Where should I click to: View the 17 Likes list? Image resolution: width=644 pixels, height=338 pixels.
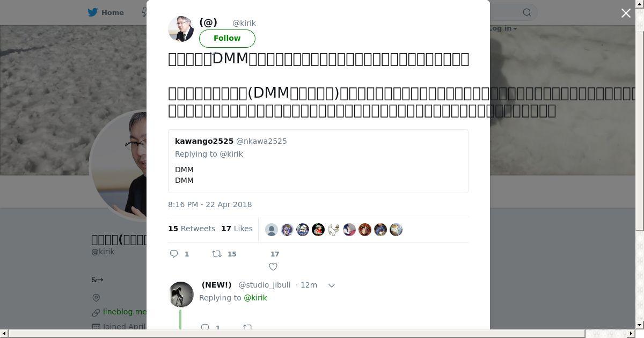click(237, 229)
